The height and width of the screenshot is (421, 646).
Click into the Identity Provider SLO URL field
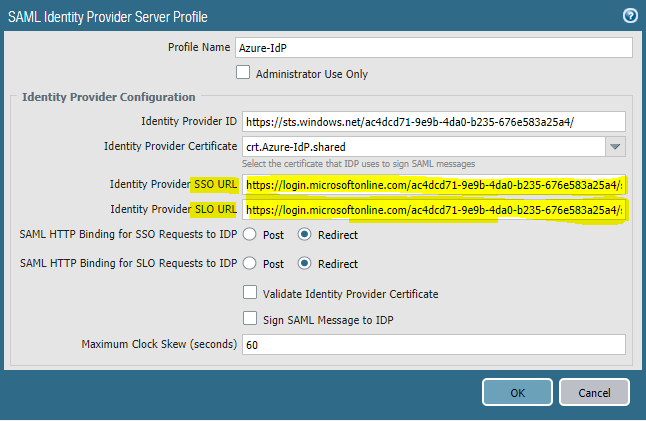click(x=433, y=210)
